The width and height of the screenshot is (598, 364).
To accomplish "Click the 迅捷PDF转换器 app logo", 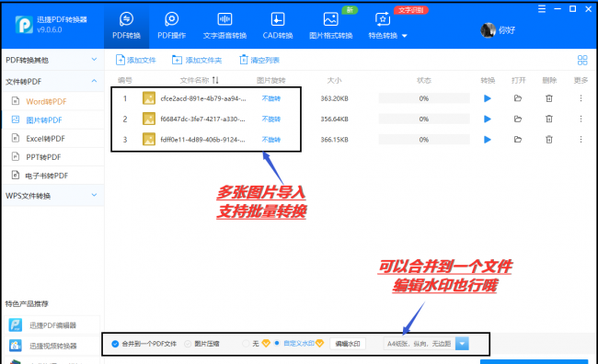I will tap(24, 25).
